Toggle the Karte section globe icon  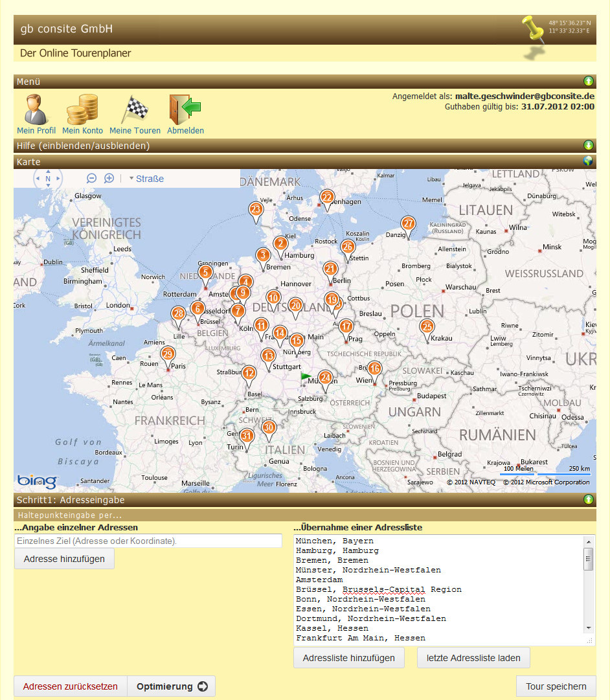click(x=588, y=161)
